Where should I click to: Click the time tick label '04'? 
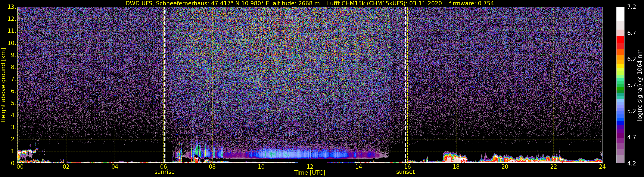coord(115,167)
